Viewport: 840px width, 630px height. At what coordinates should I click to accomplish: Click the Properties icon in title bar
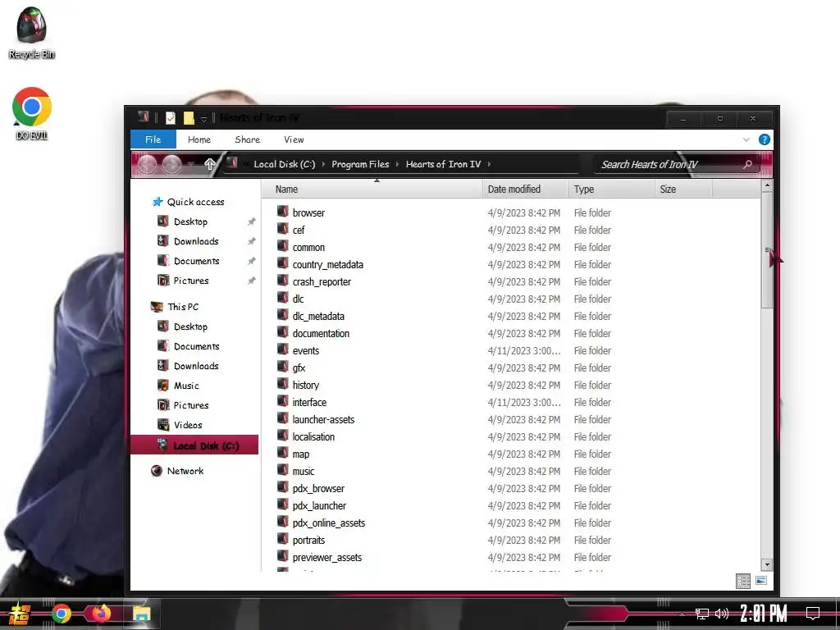pos(171,118)
